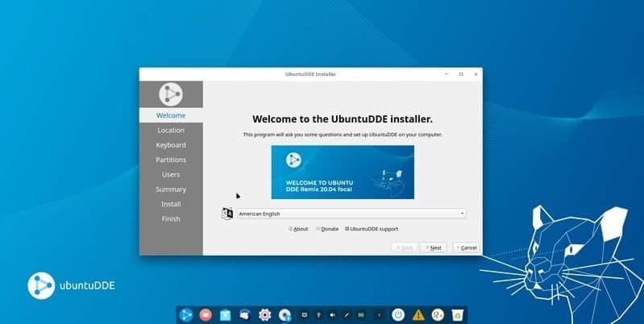Click the installer disc icon in the dock
The height and width of the screenshot is (324, 644).
coord(284,314)
